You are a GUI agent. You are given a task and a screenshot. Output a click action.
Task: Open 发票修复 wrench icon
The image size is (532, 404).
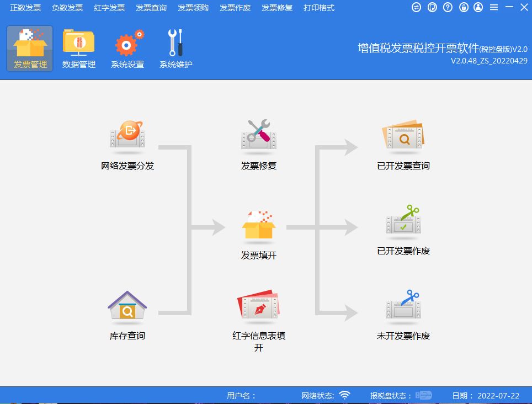click(x=258, y=135)
